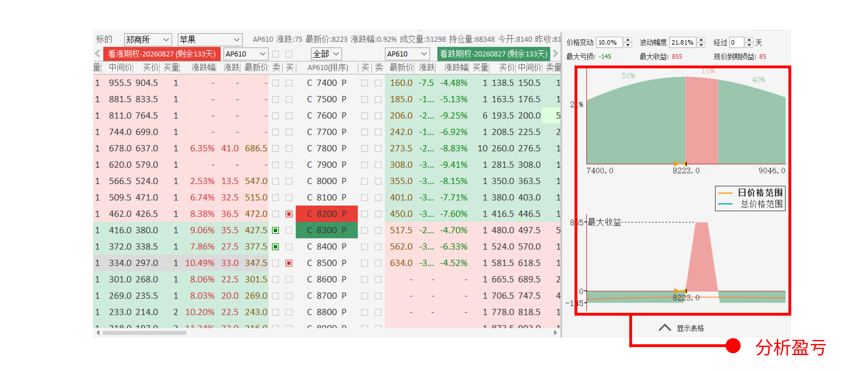The height and width of the screenshot is (371, 868).
Task: Click the 显示表格 upward chevron icon
Action: tap(665, 328)
